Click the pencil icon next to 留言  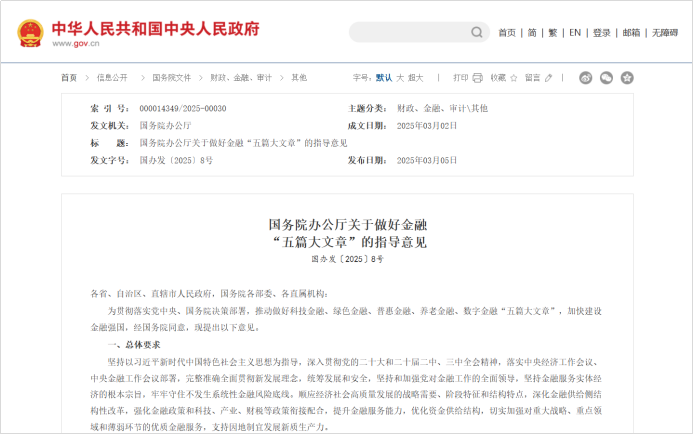(549, 78)
